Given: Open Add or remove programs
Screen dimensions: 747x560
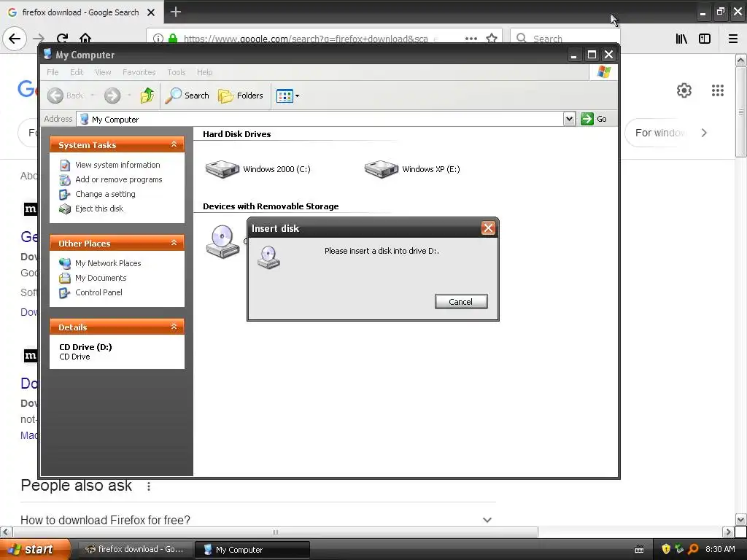Looking at the screenshot, I should pos(119,179).
